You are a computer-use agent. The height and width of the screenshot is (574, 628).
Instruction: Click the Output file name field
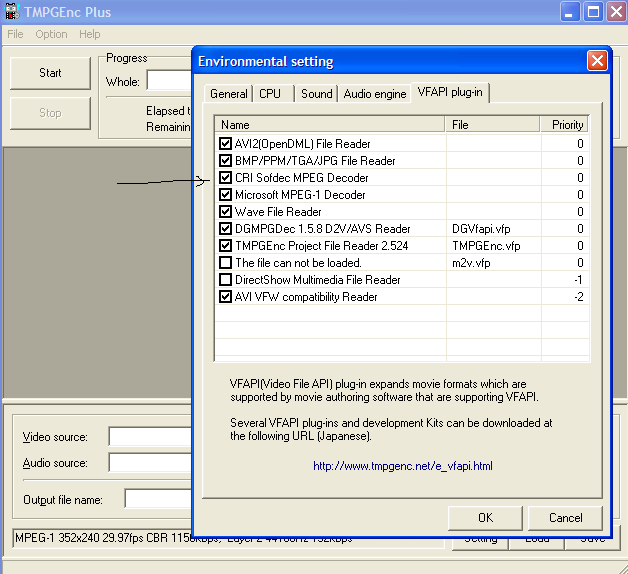click(159, 498)
